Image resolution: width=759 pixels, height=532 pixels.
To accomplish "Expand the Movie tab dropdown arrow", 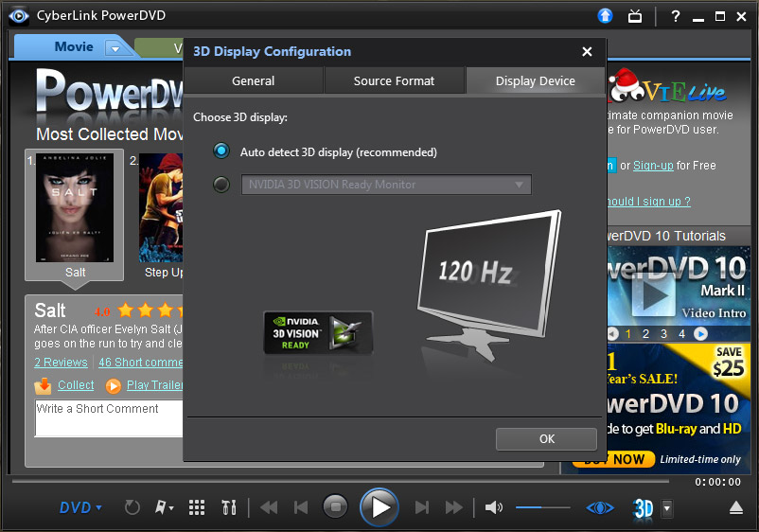I will point(115,48).
